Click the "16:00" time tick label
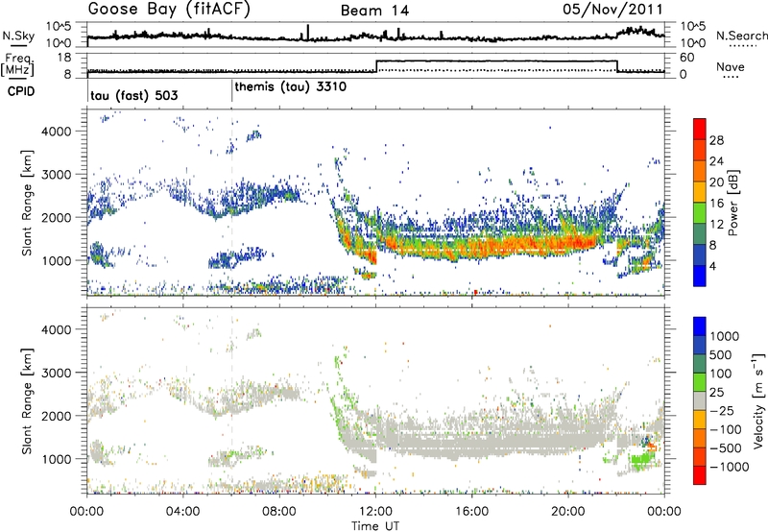 pos(471,512)
